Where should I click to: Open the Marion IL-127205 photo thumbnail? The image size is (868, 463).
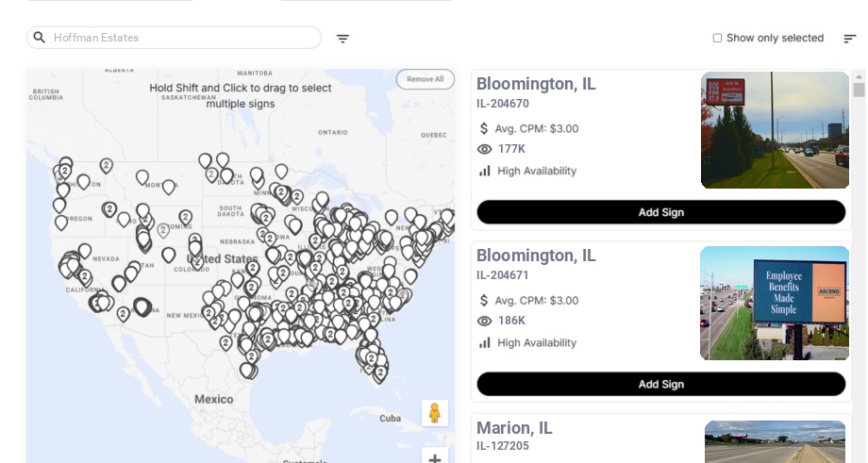click(x=775, y=442)
